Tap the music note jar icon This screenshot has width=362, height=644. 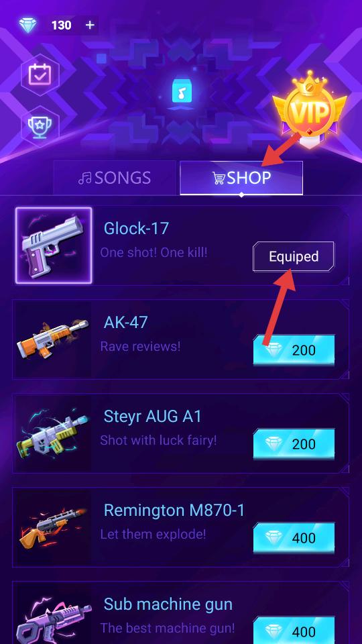[181, 93]
